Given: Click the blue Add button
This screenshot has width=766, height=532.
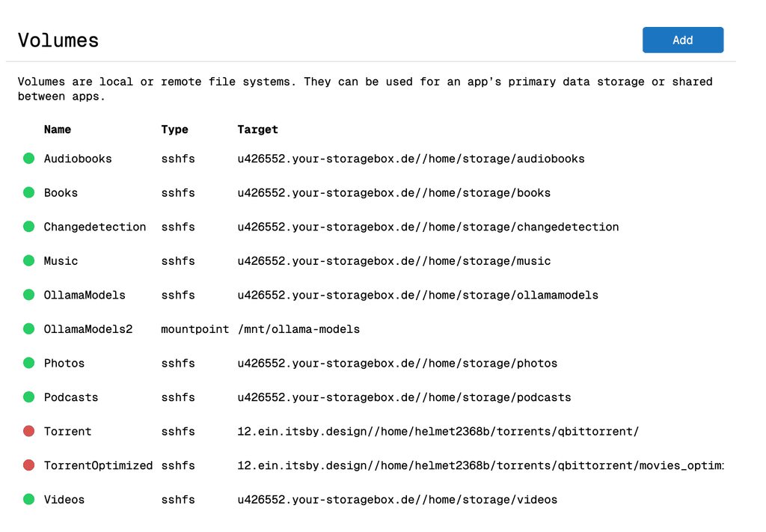Looking at the screenshot, I should [x=682, y=40].
